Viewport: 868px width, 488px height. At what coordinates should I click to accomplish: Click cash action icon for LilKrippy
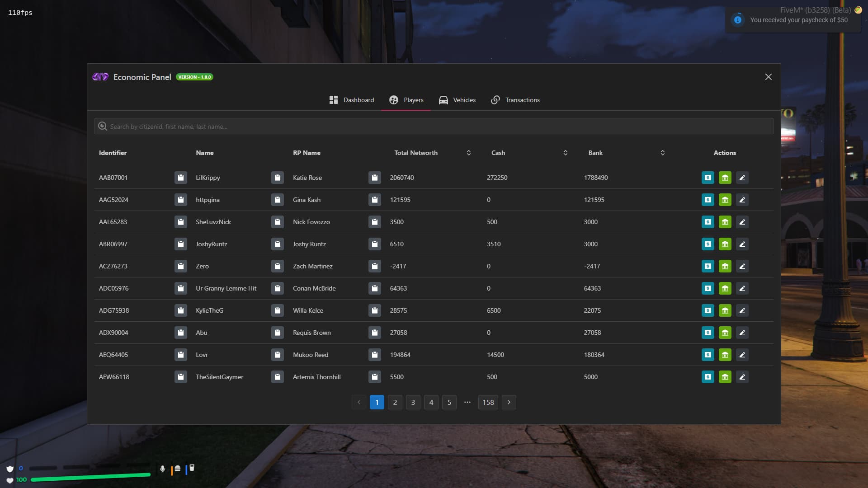[708, 178]
